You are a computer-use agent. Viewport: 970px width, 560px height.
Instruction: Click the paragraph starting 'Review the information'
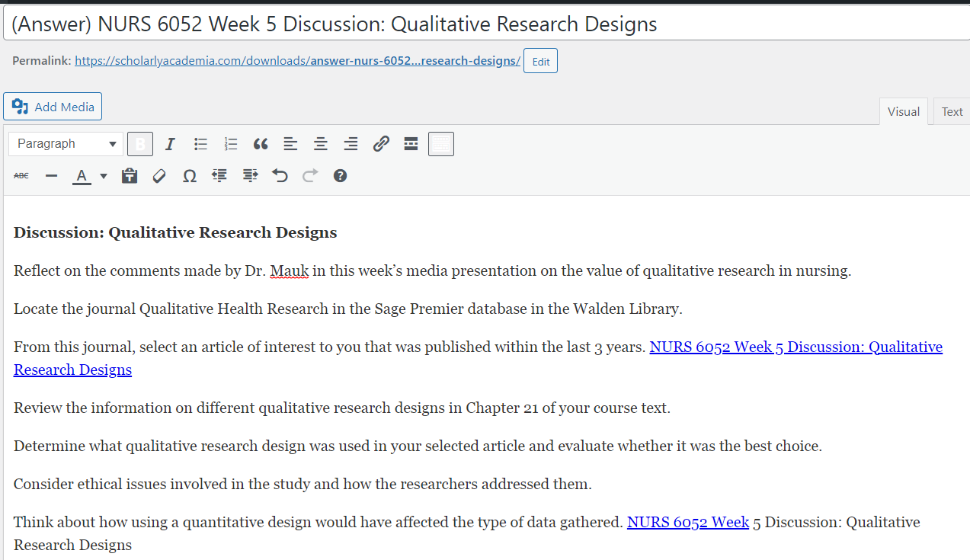[x=342, y=408]
